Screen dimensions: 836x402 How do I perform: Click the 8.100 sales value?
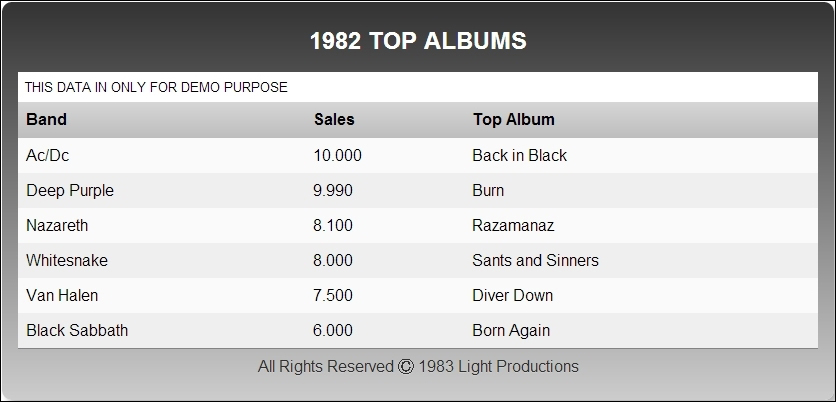[x=333, y=226]
